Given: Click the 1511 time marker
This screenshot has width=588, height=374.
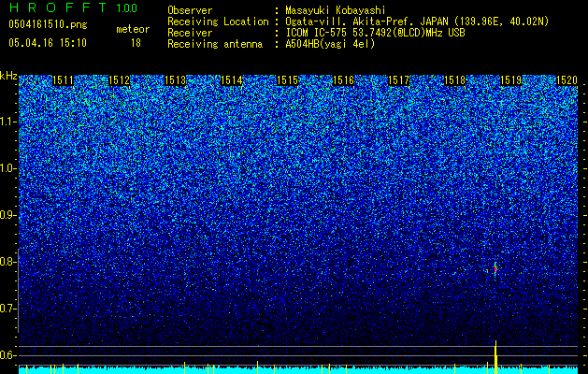Looking at the screenshot, I should click(63, 80).
